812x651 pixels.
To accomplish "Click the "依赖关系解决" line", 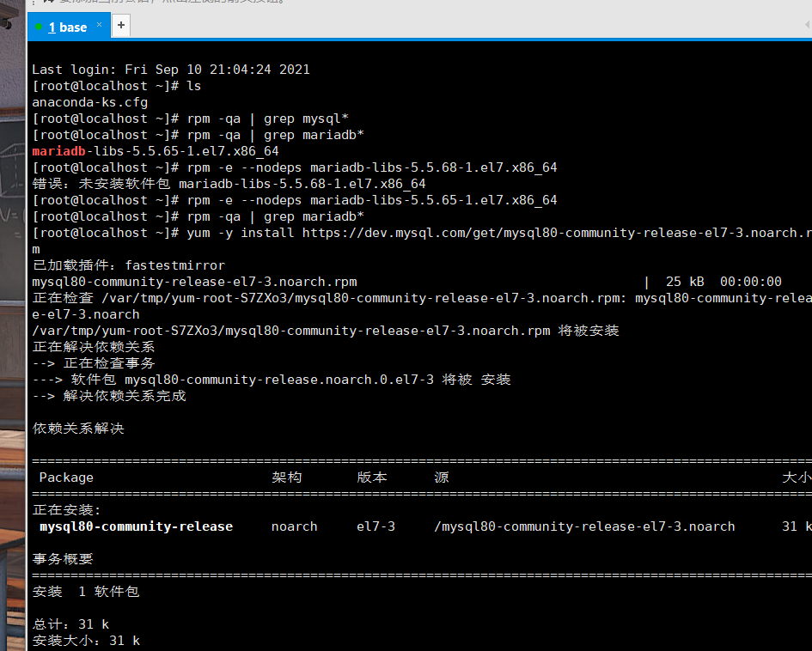I will tap(78, 429).
